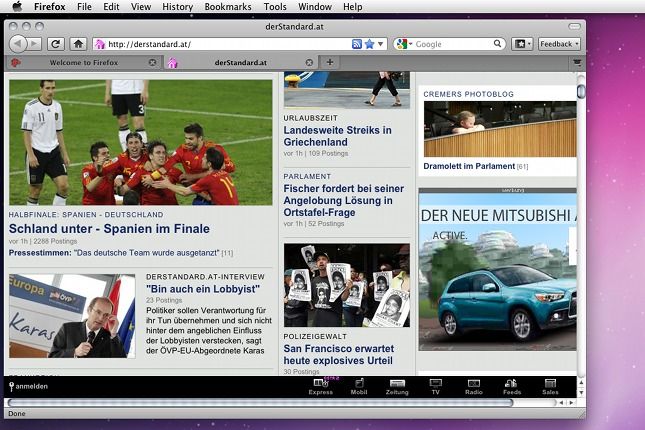The image size is (645, 430).
Task: Open the Feedback dropdown button
Action: [559, 44]
